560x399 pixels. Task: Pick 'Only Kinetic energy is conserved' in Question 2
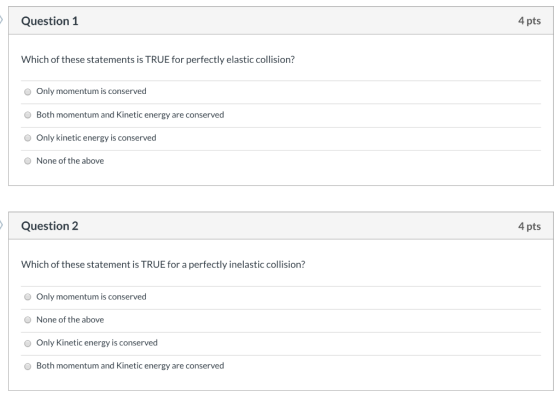[x=28, y=343]
